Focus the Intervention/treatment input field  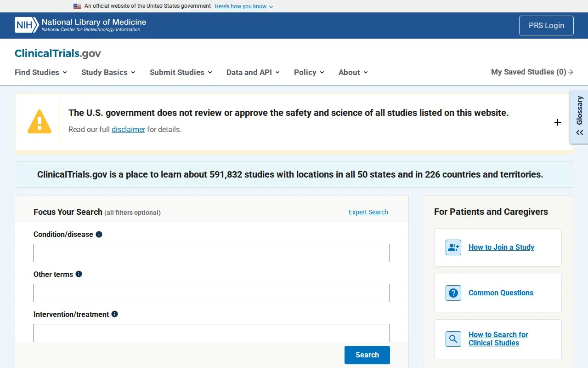(212, 333)
